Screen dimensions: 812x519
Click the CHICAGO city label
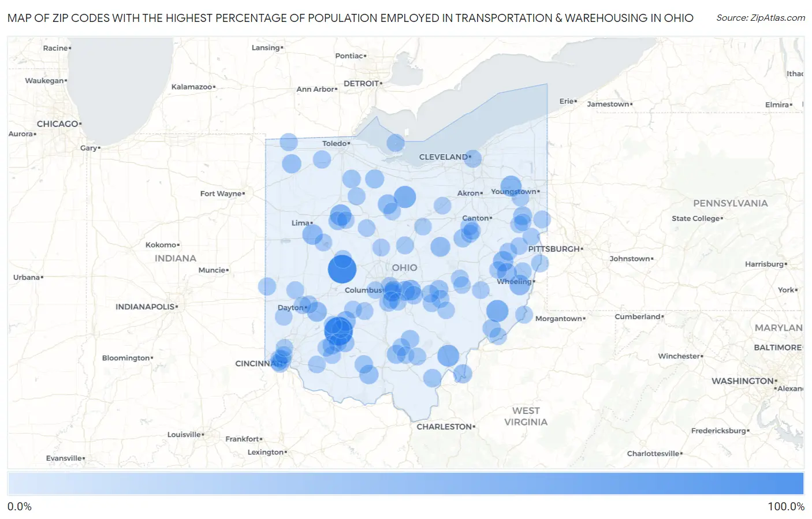(58, 124)
